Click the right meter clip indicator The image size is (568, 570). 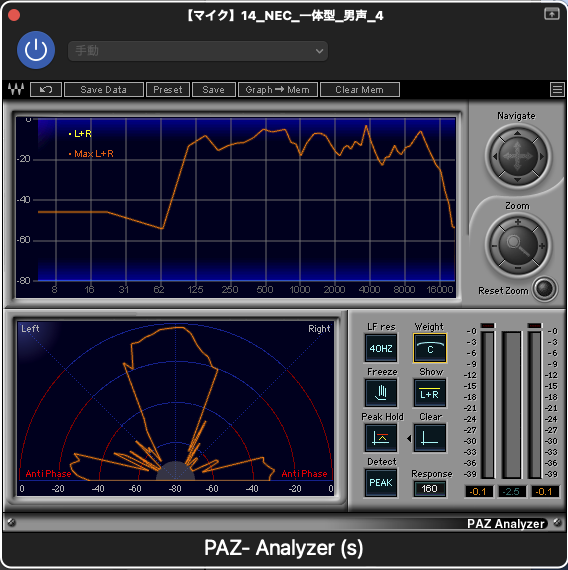[x=535, y=325]
